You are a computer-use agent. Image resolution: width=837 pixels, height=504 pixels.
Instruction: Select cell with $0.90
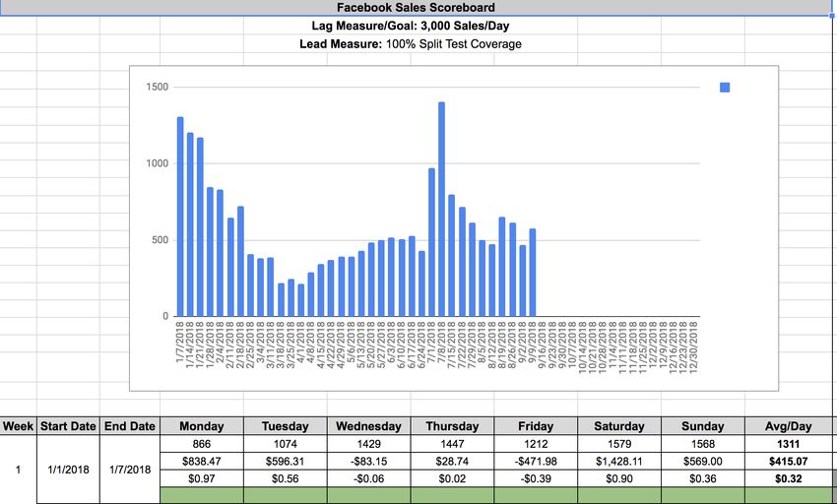(619, 479)
